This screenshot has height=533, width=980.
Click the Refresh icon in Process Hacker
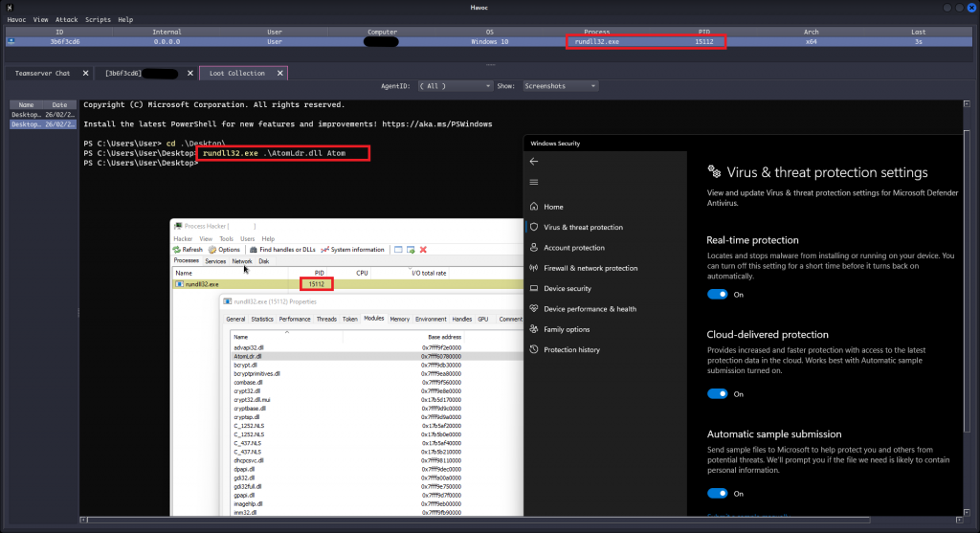[177, 250]
